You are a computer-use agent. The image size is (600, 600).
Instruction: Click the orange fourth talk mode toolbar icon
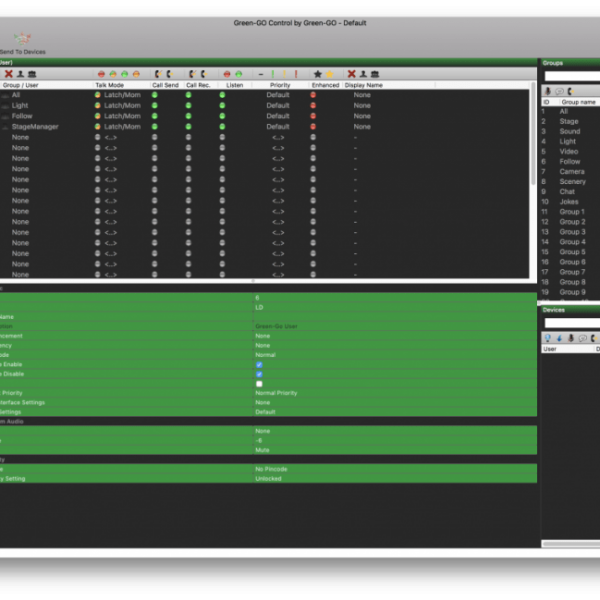click(x=136, y=74)
